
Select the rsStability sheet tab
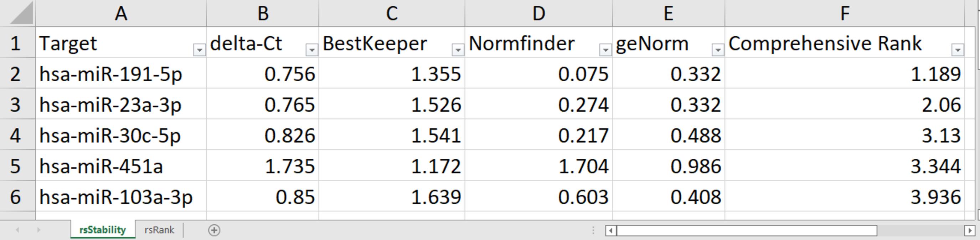(102, 230)
